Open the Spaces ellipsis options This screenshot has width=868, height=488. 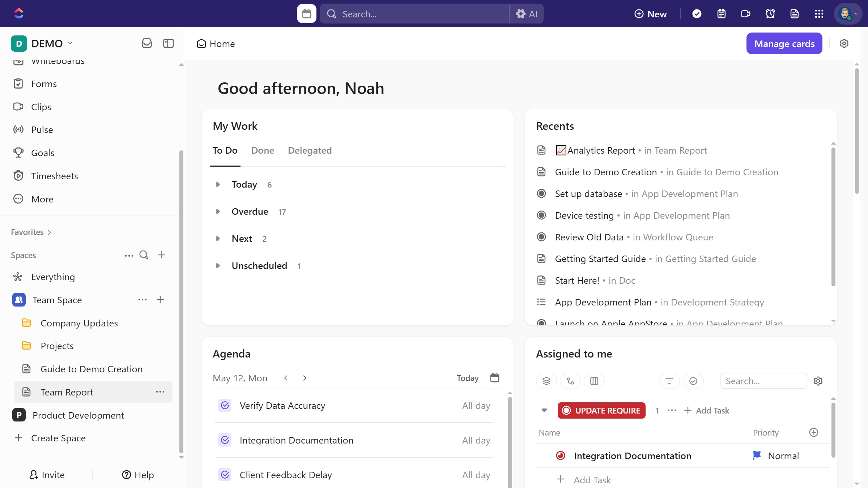click(x=129, y=255)
